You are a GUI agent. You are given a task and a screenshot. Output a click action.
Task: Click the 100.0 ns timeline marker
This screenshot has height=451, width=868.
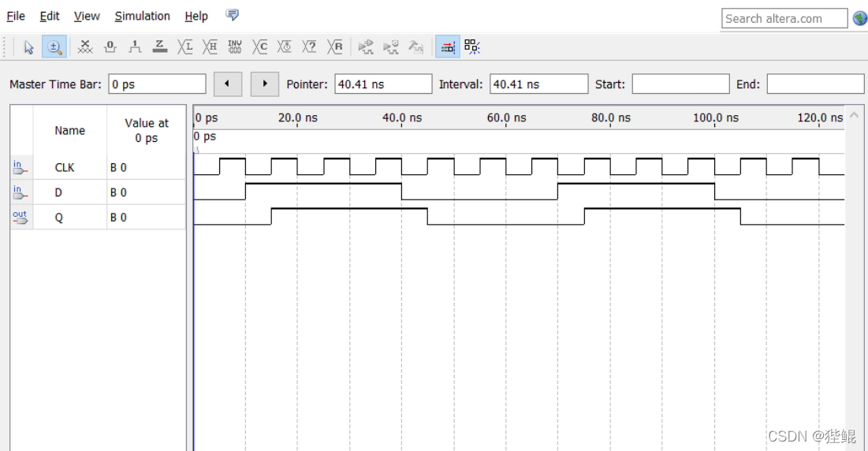[x=715, y=117]
